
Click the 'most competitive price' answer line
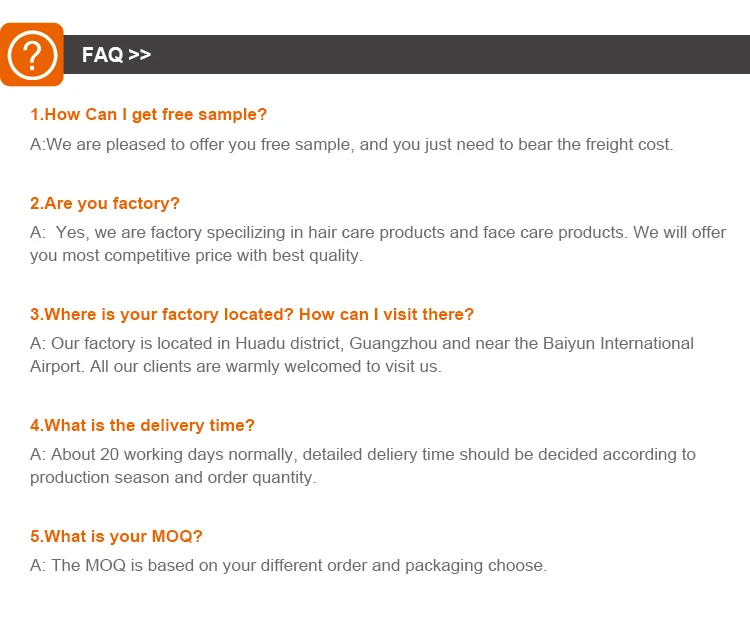(196, 255)
